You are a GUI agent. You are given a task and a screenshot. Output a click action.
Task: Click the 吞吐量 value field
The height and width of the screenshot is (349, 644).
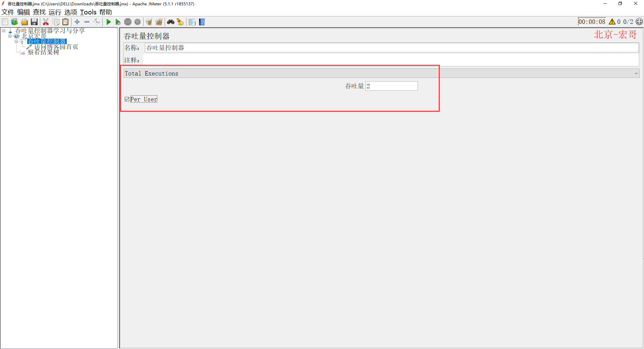point(392,86)
